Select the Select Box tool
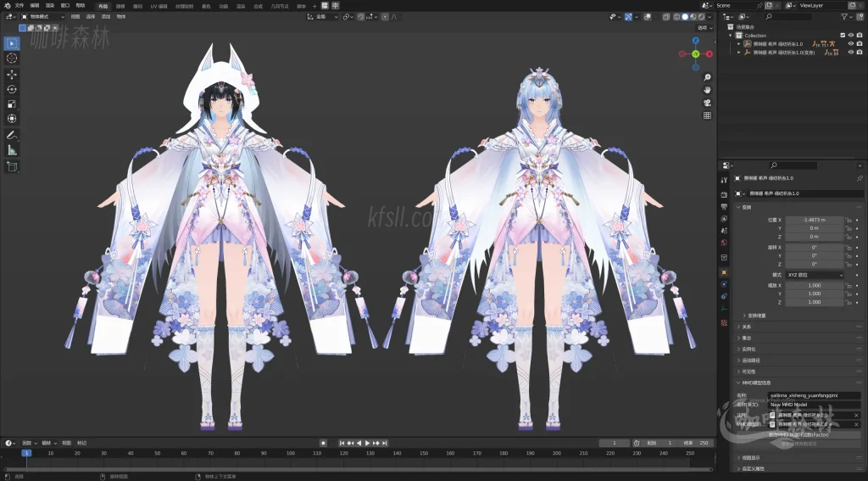The image size is (868, 481). click(x=12, y=43)
